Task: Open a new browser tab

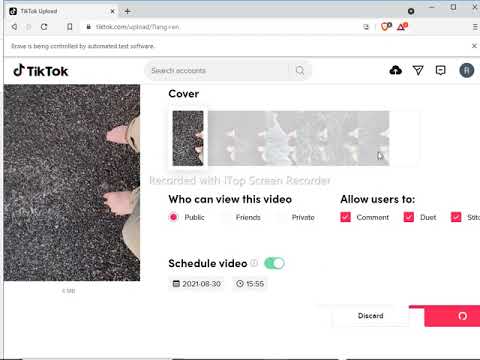Action: coord(127,11)
